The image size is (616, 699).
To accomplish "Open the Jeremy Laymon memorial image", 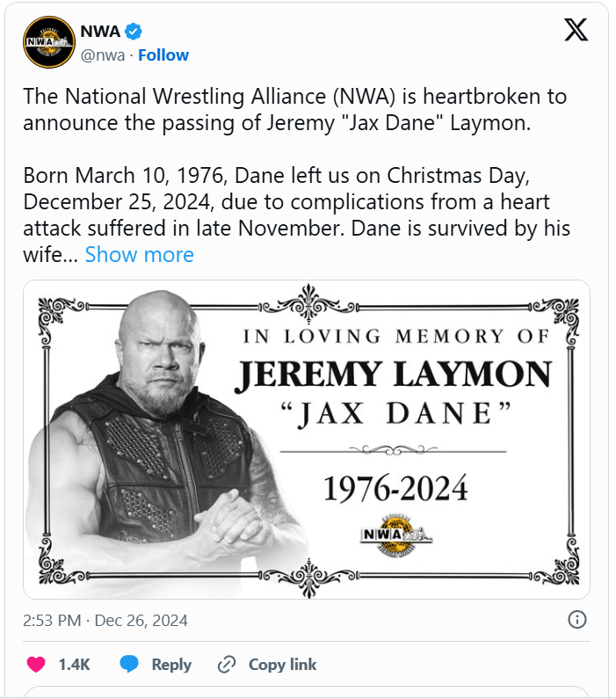I will (x=306, y=439).
